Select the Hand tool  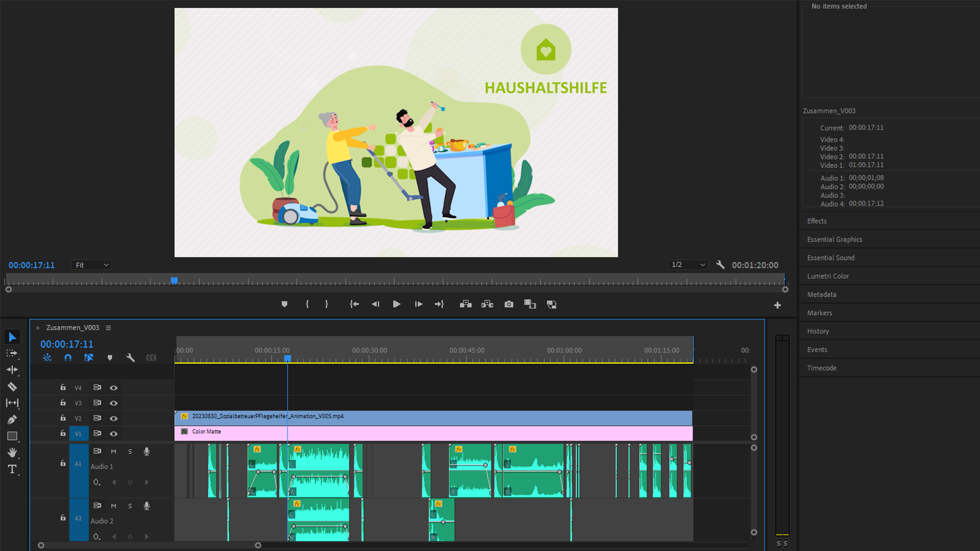click(x=12, y=453)
